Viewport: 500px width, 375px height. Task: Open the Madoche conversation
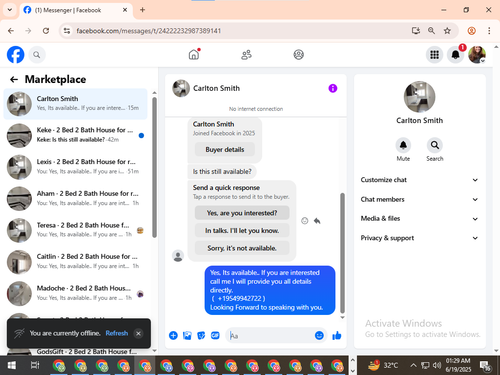75,293
